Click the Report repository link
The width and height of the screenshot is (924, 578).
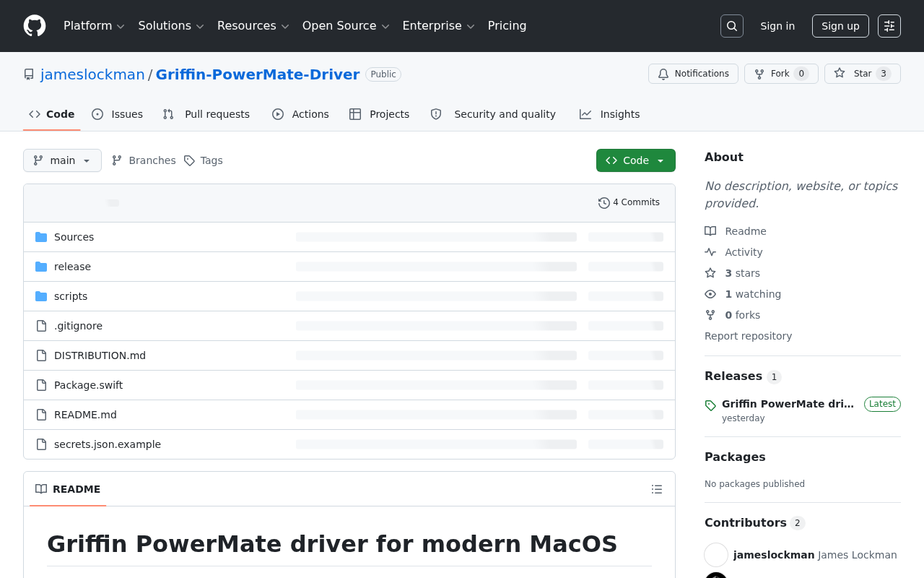748,336
